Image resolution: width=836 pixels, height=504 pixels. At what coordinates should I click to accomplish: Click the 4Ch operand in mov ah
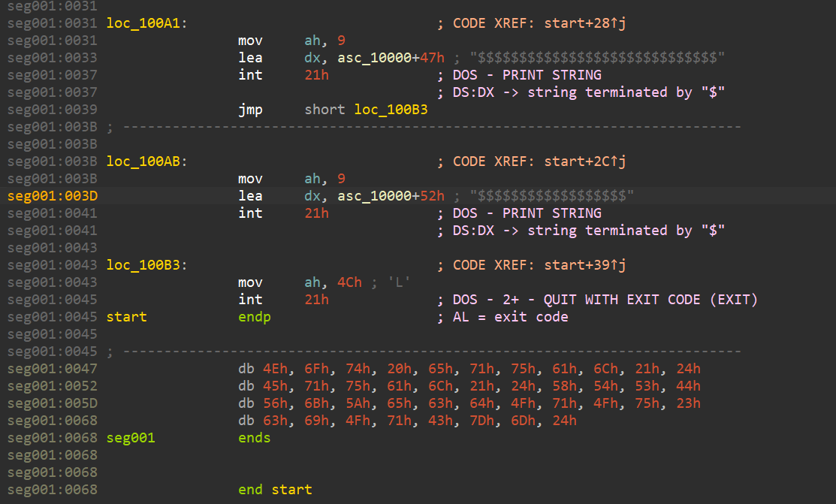click(349, 282)
